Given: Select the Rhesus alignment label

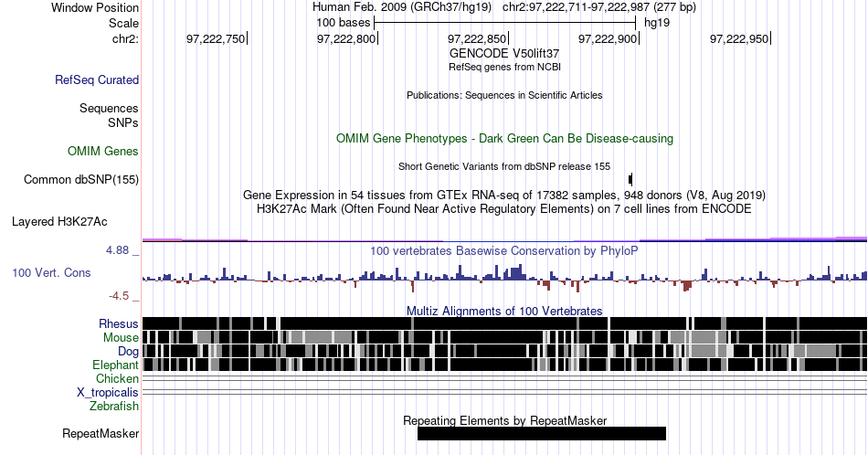Looking at the screenshot, I should (119, 323).
